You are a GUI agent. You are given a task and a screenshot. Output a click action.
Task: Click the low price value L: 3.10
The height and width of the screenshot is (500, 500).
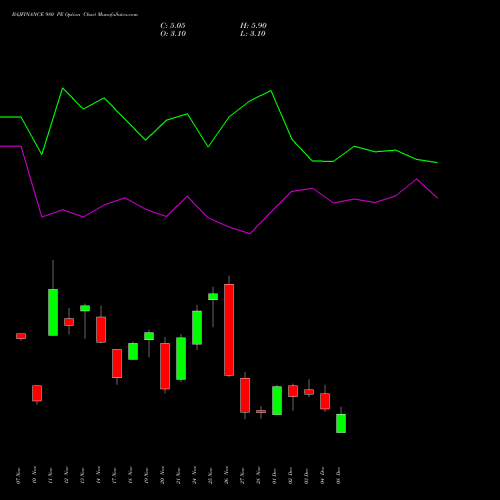coord(253,34)
